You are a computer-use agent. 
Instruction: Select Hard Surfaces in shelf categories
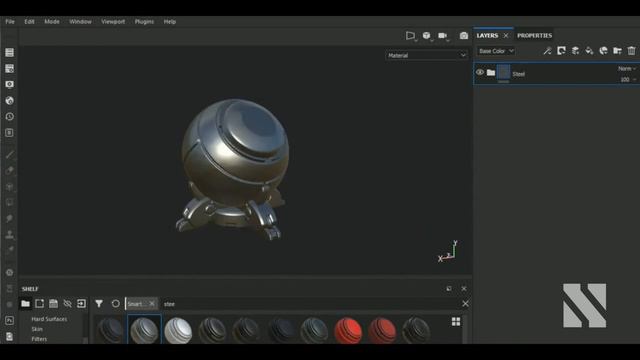pyautogui.click(x=49, y=319)
